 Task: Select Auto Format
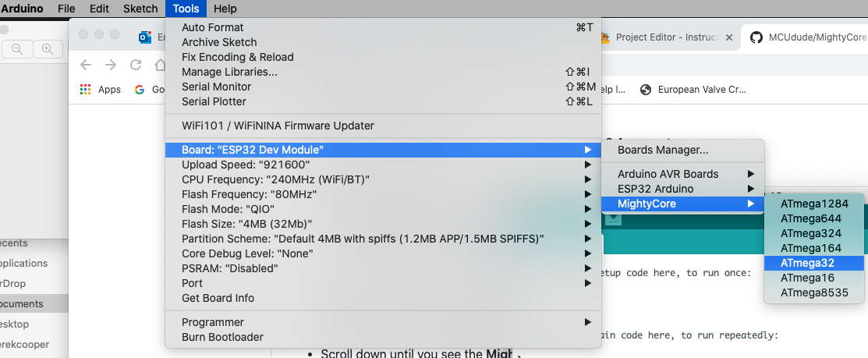383,27
